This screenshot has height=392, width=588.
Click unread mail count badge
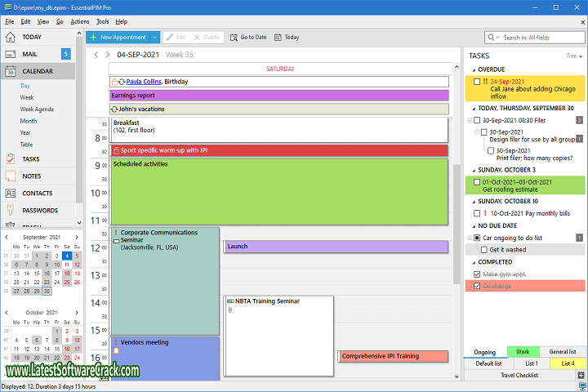click(65, 54)
